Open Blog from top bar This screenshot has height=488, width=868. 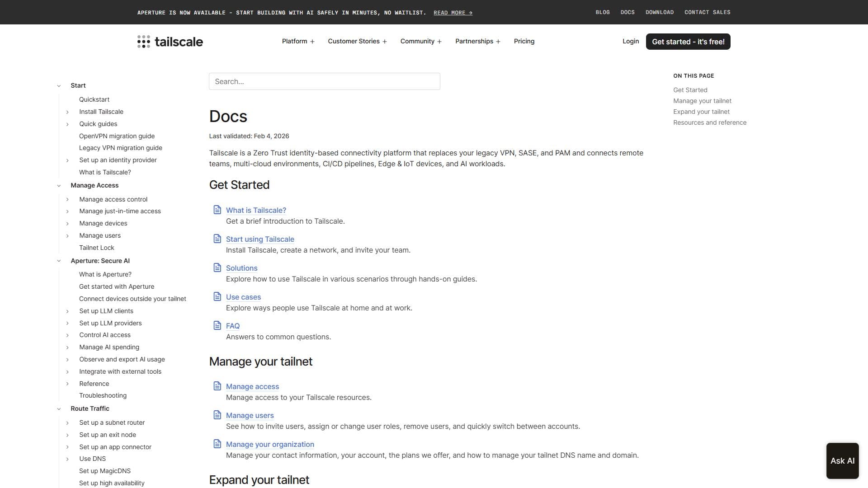602,12
